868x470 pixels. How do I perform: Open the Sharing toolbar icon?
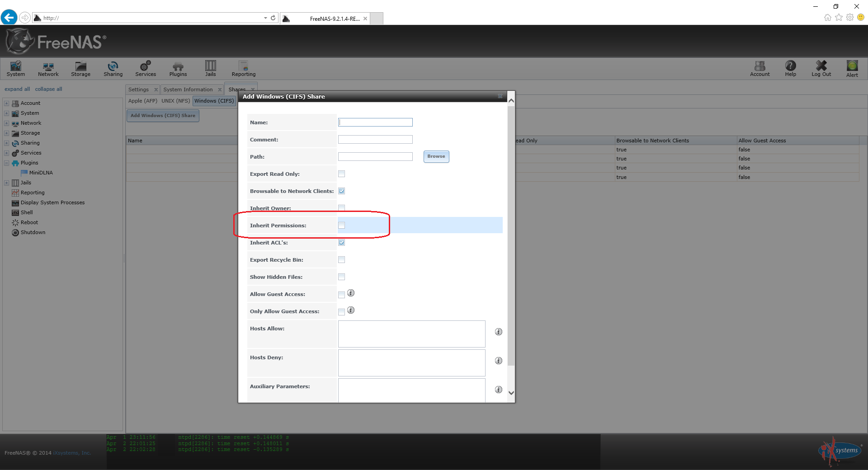point(113,69)
